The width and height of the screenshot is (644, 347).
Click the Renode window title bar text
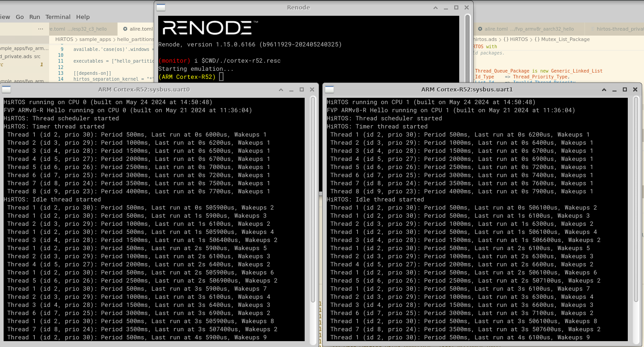click(x=298, y=8)
